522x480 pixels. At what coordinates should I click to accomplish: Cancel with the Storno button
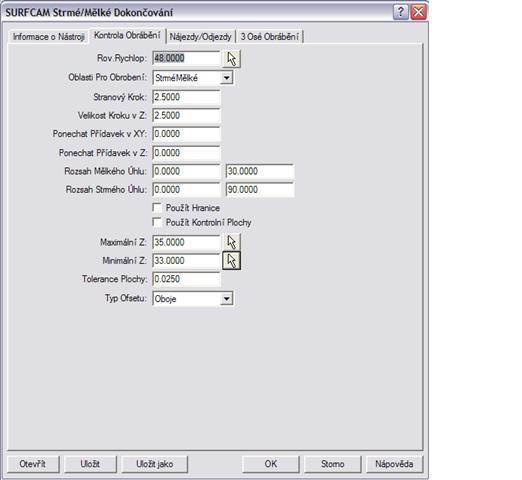(332, 464)
